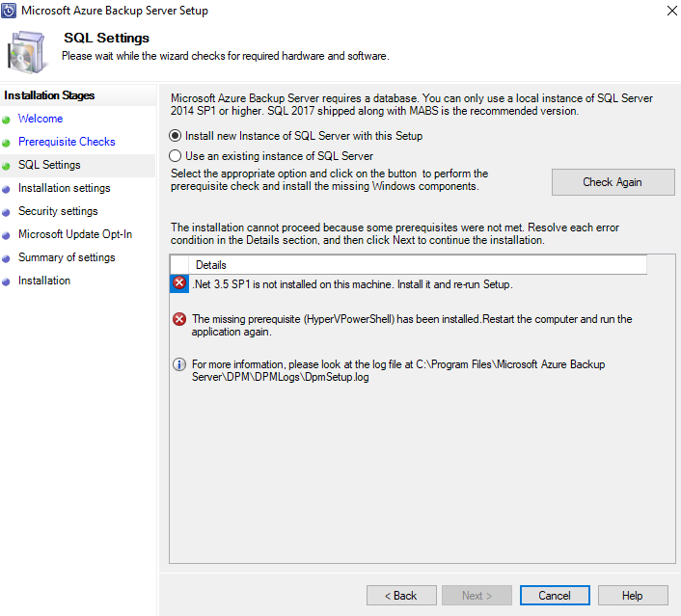Go back with the Back button
681x616 pixels.
coord(401,595)
